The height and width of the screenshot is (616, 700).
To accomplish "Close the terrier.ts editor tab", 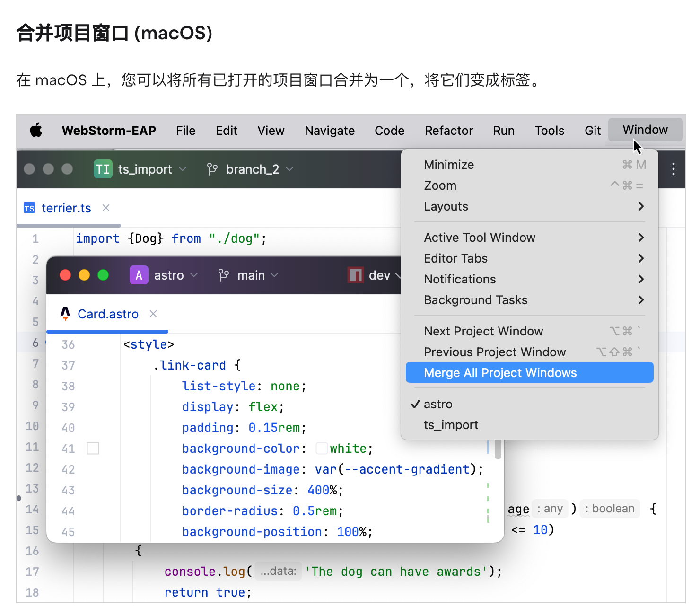I will 106,208.
